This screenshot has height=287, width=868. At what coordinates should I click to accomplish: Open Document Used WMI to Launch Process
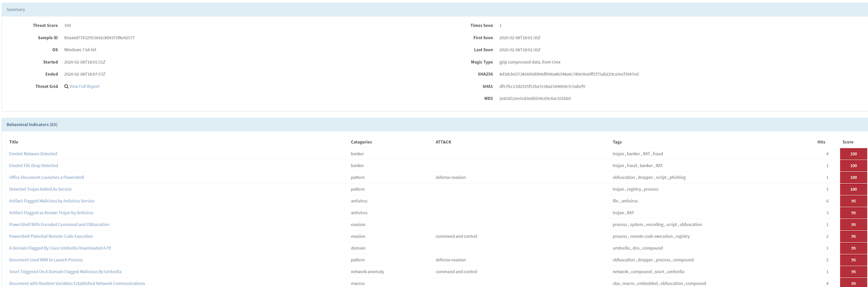click(x=46, y=260)
